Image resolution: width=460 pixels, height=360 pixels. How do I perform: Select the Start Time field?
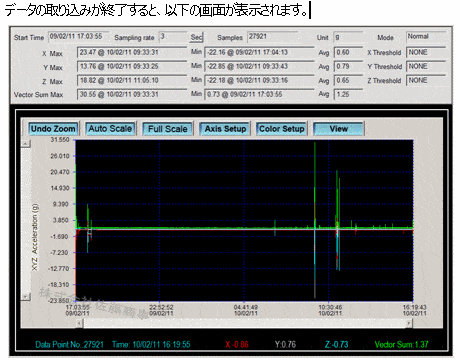coord(78,36)
